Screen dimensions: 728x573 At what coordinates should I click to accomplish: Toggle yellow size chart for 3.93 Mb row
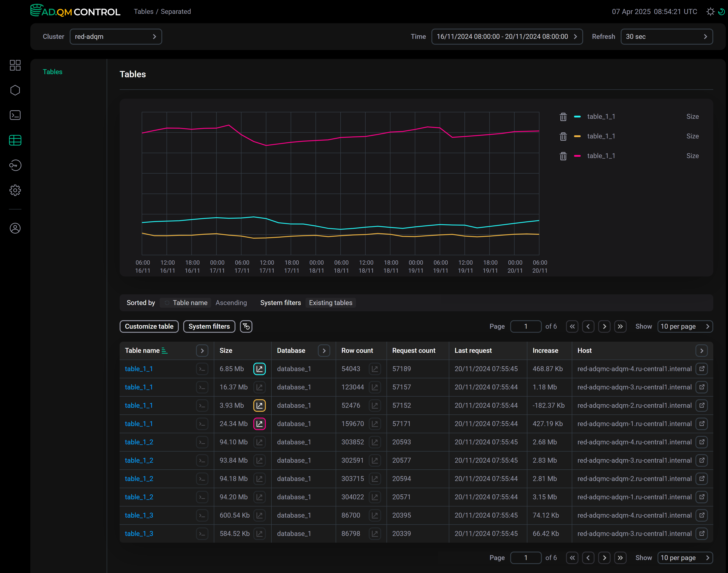tap(259, 405)
